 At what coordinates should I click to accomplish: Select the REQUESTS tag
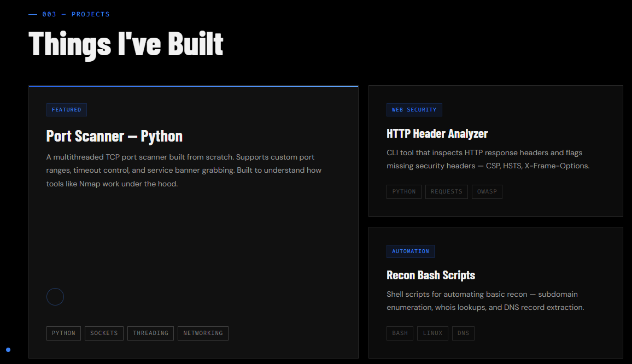click(446, 192)
